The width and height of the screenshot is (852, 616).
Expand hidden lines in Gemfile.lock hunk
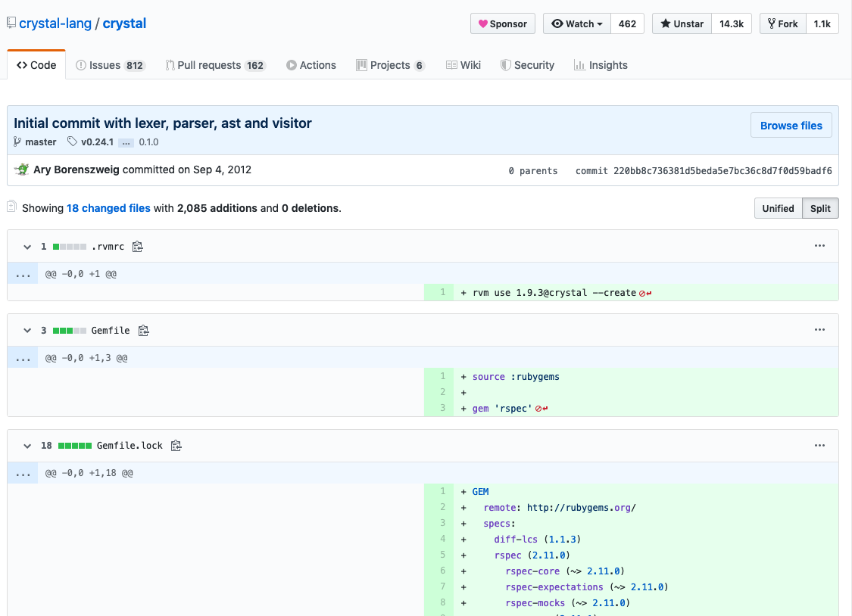coord(23,473)
